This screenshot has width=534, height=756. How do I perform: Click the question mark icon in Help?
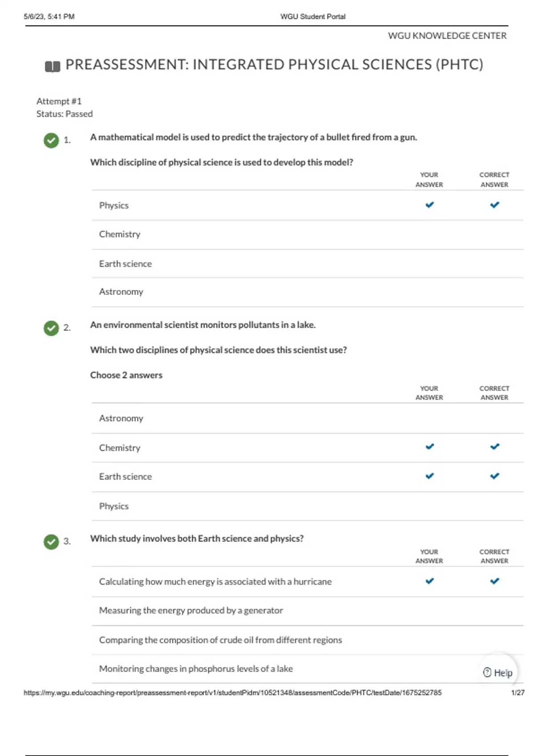(x=487, y=672)
